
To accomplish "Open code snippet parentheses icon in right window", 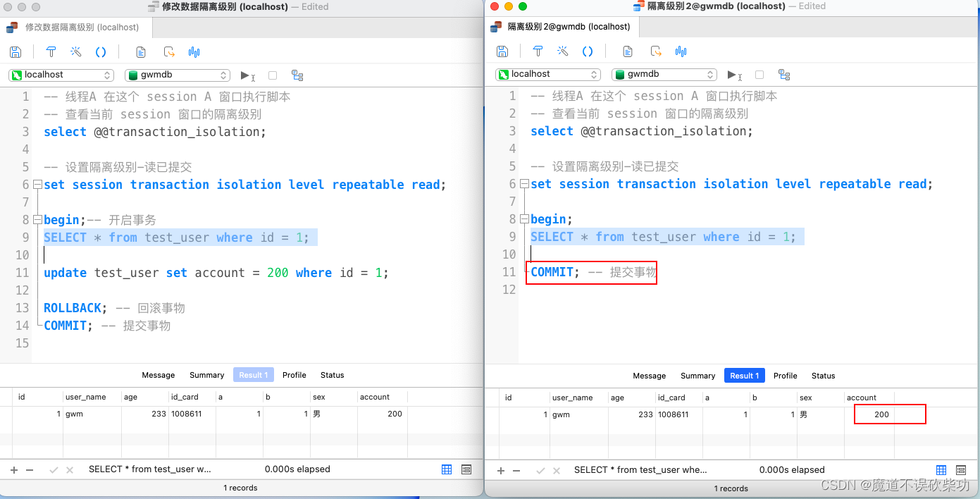I will 588,51.
